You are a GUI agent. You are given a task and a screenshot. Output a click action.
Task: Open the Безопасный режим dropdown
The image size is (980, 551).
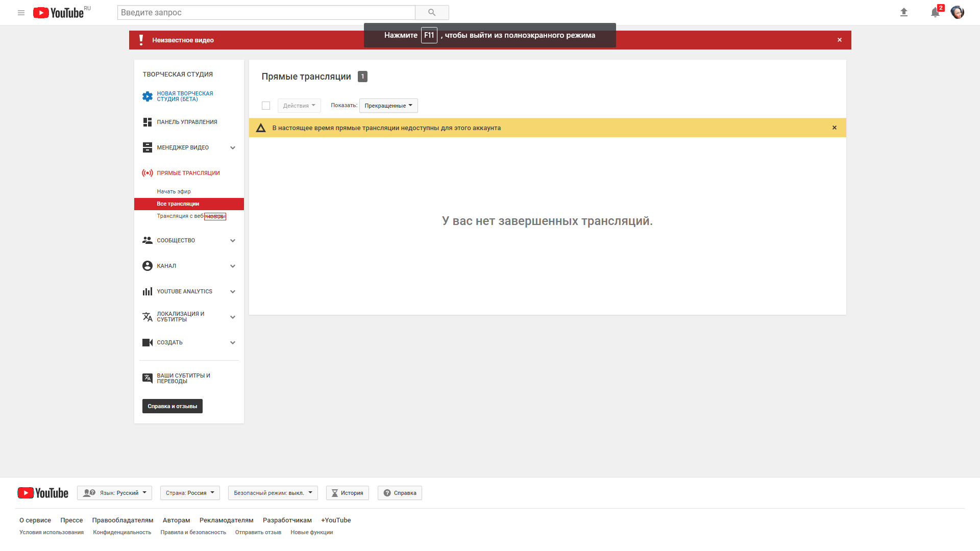(273, 493)
